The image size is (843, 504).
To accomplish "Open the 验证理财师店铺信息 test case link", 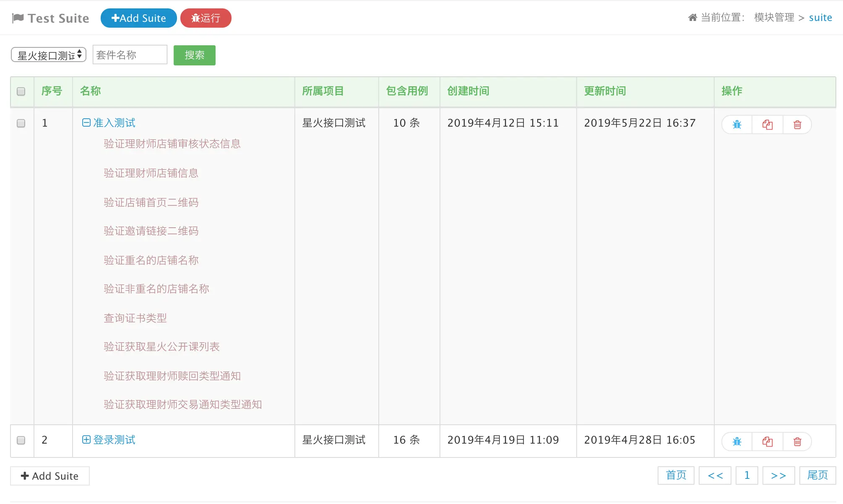I will tap(151, 173).
